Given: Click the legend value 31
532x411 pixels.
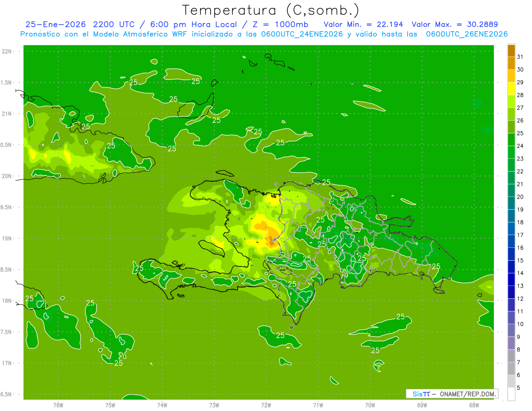Looking at the screenshot, I should coord(520,57).
